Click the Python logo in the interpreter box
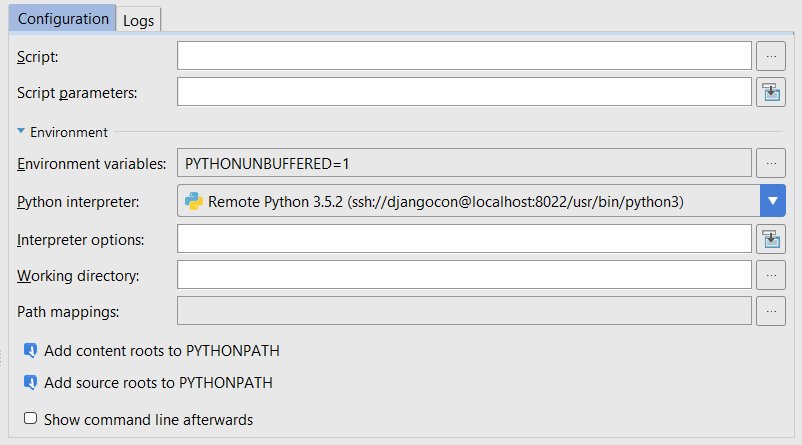 click(x=194, y=201)
